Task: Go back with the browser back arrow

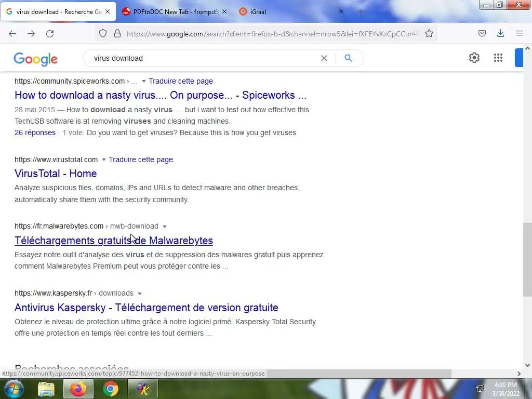Action: (x=12, y=34)
